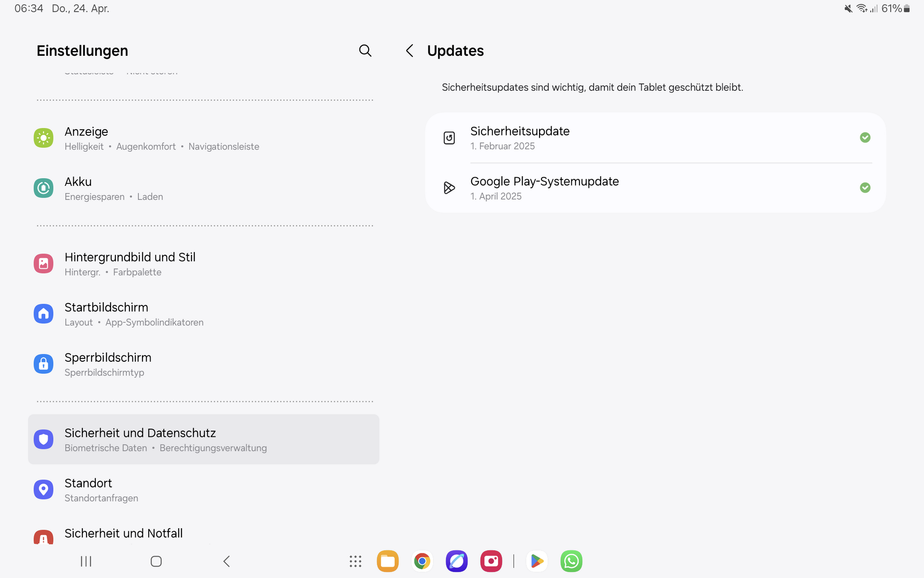Launch WhatsApp from the taskbar
This screenshot has width=924, height=578.
tap(571, 561)
